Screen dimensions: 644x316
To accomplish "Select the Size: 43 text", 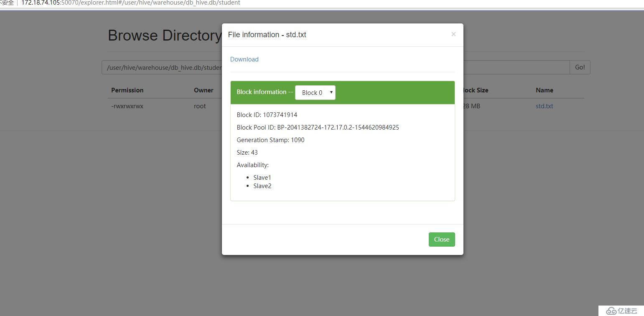I will tap(247, 153).
